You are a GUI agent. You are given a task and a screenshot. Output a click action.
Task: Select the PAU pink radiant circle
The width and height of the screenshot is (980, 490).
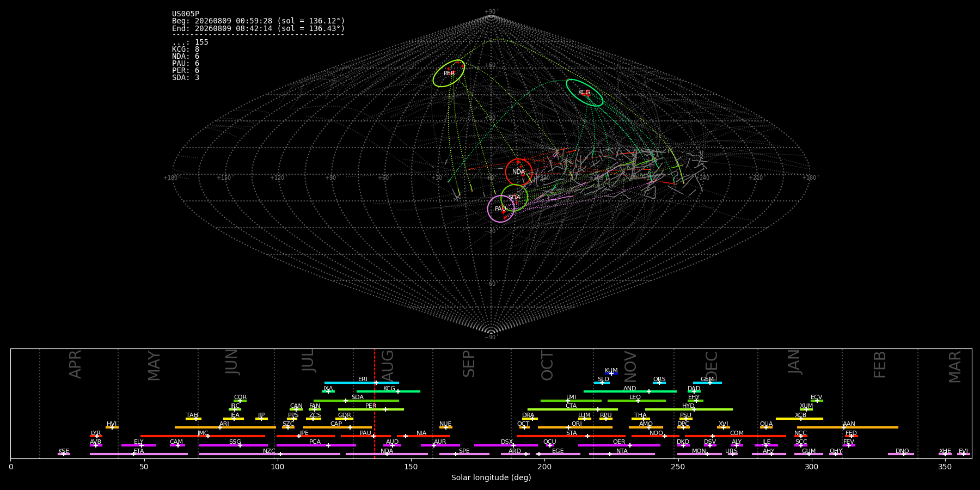click(501, 209)
